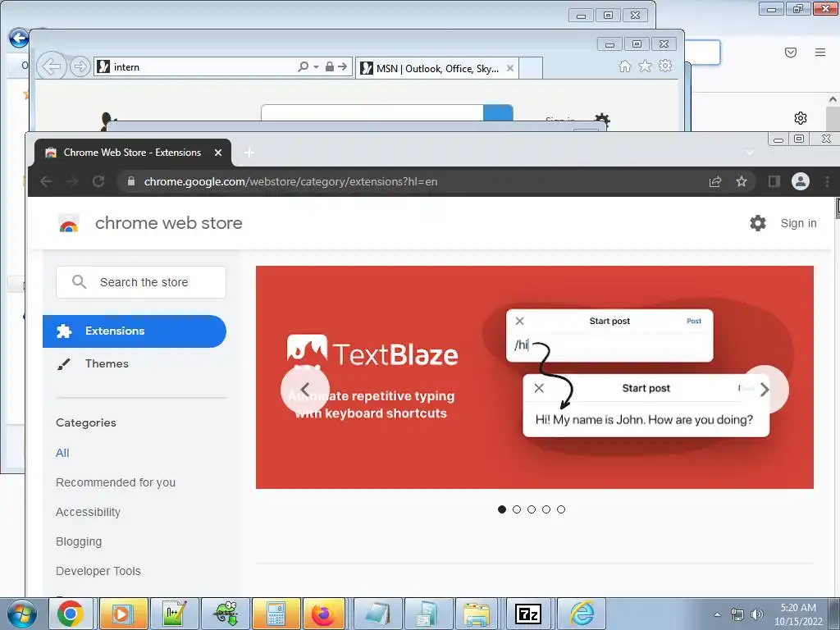Open Recommended for you category

pyautogui.click(x=116, y=482)
